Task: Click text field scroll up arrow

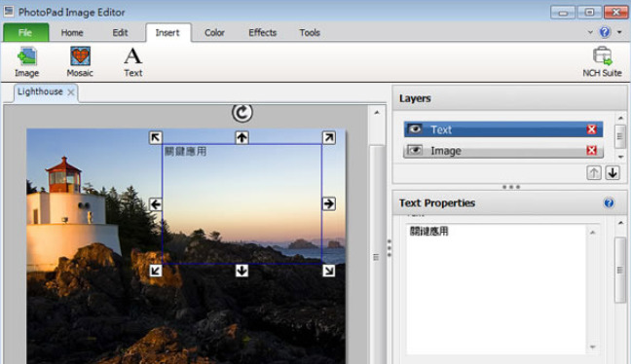Action: click(x=592, y=233)
